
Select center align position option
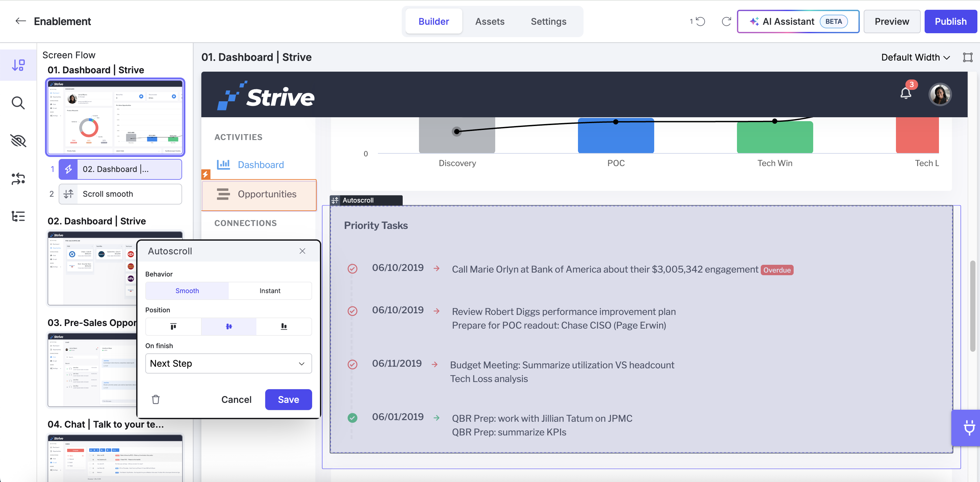pyautogui.click(x=229, y=327)
